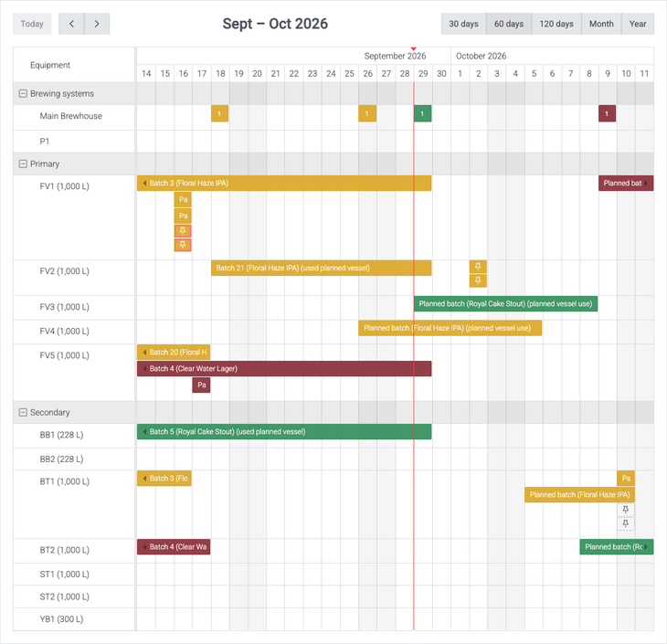The height and width of the screenshot is (644, 667).
Task: Open Batch 5 (Royal Cake Stout) bar in BB1
Action: click(x=284, y=432)
